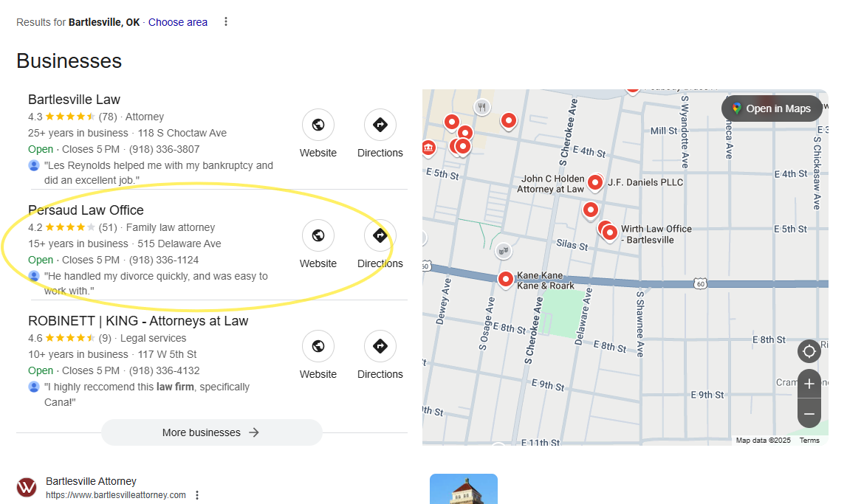Click the Route 60 highway shield on map

coord(701,284)
